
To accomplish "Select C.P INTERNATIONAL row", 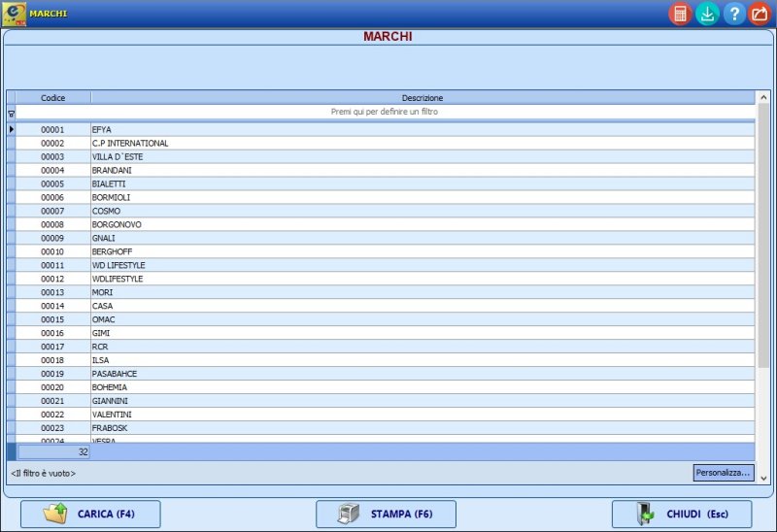I will [x=385, y=143].
